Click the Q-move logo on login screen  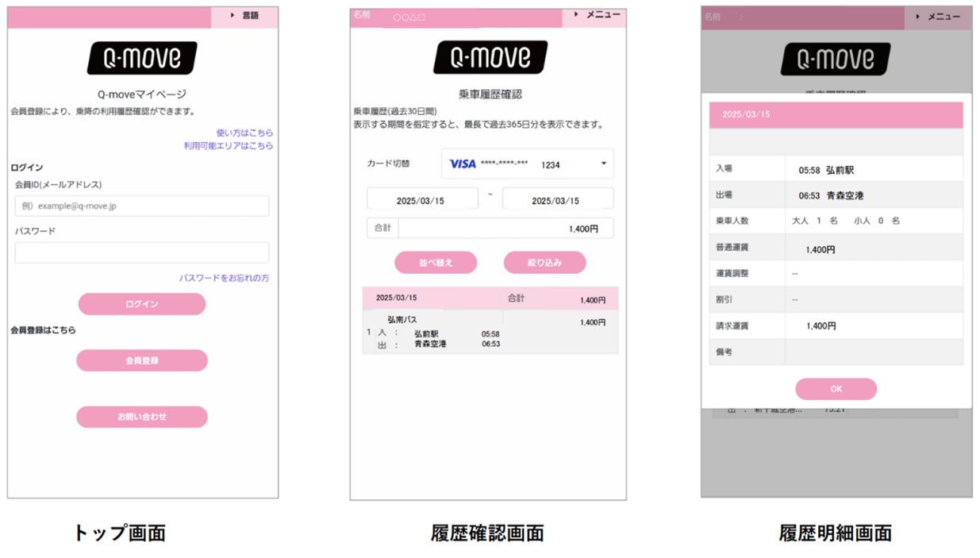pyautogui.click(x=142, y=59)
